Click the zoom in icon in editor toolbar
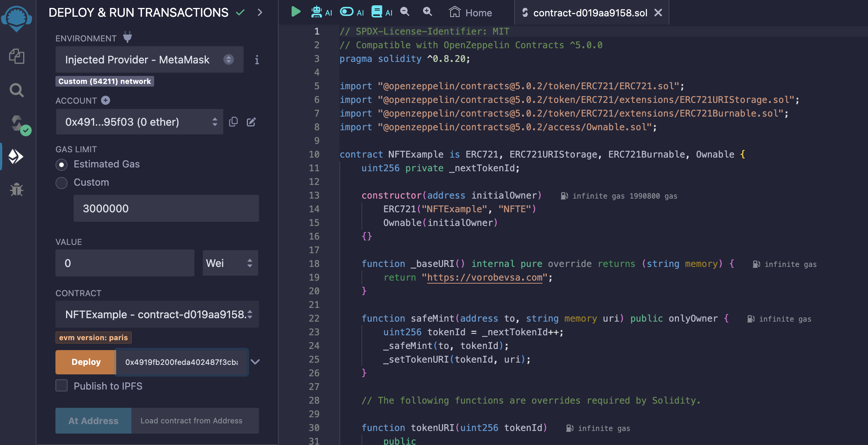The image size is (868, 445). 427,11
